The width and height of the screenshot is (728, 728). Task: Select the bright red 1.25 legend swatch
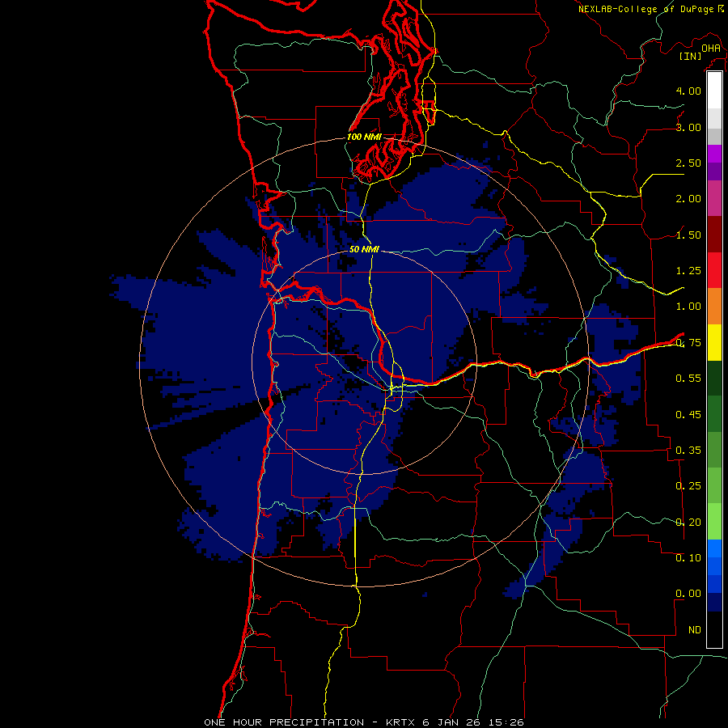pos(714,270)
